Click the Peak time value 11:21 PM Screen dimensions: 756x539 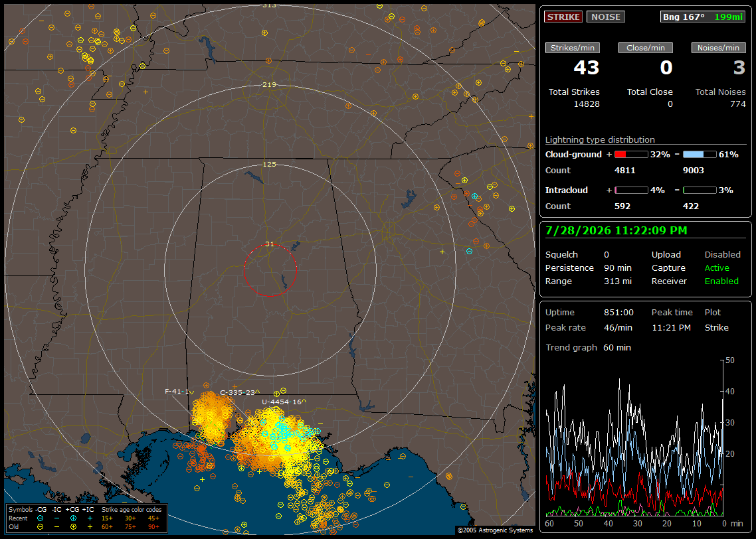coord(671,327)
